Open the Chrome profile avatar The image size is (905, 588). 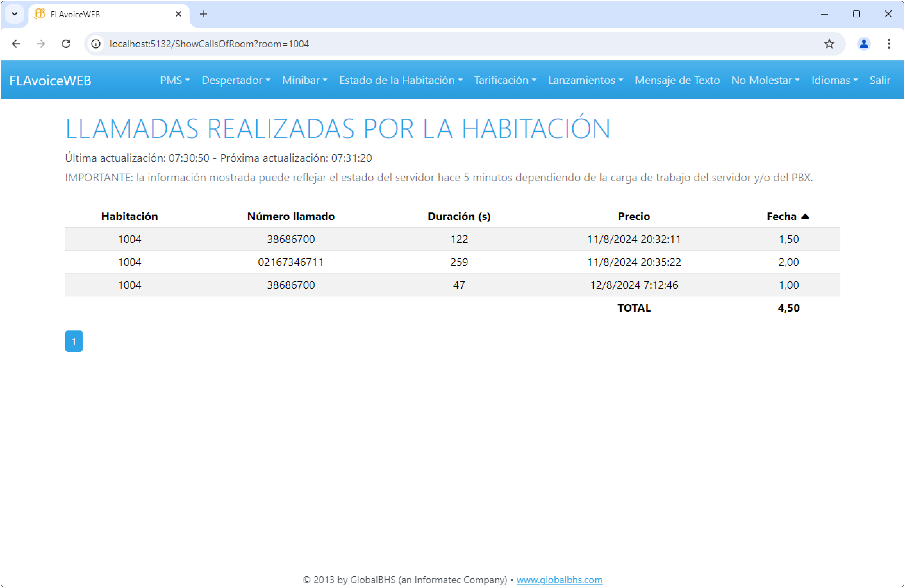(864, 44)
